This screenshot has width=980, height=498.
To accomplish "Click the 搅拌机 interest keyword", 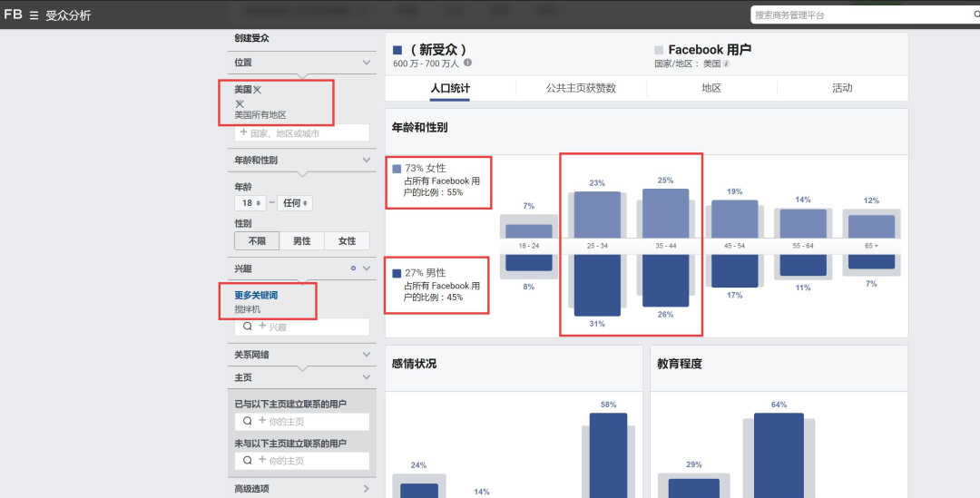I will point(248,309).
